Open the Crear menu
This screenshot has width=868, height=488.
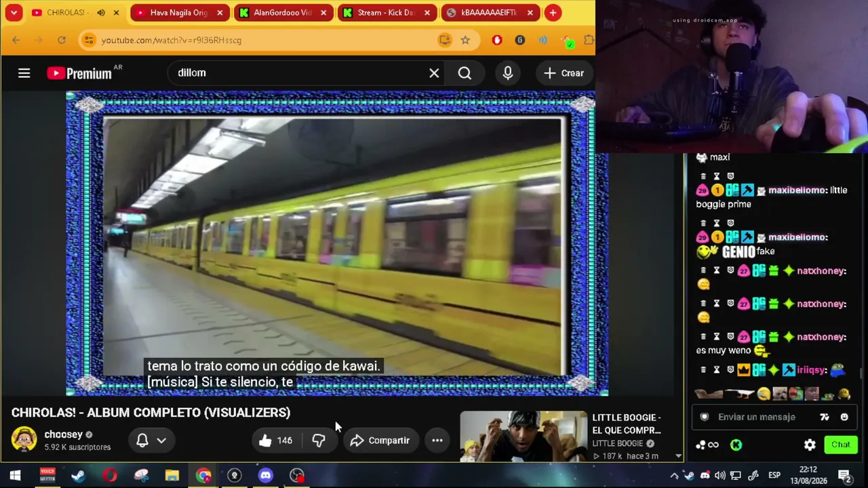564,73
